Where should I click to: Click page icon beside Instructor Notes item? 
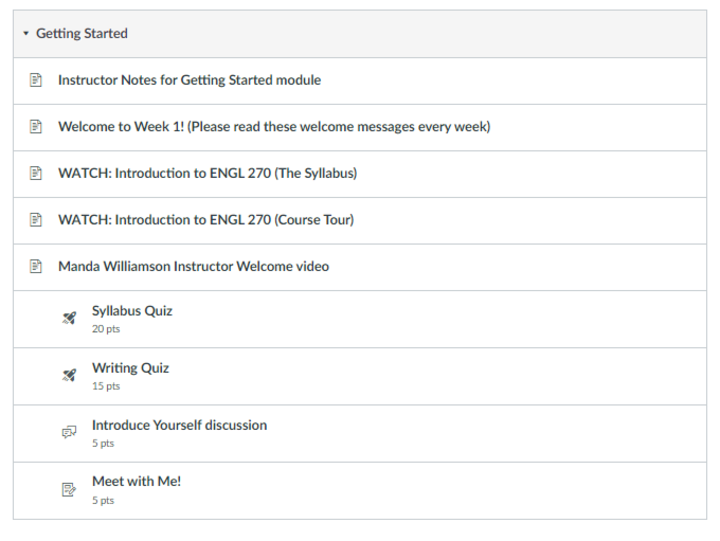36,80
